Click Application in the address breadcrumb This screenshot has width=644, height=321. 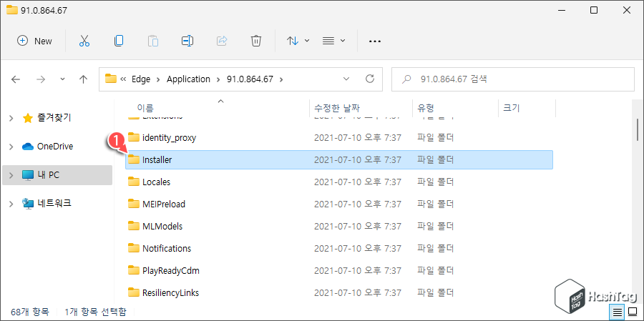[x=188, y=79]
